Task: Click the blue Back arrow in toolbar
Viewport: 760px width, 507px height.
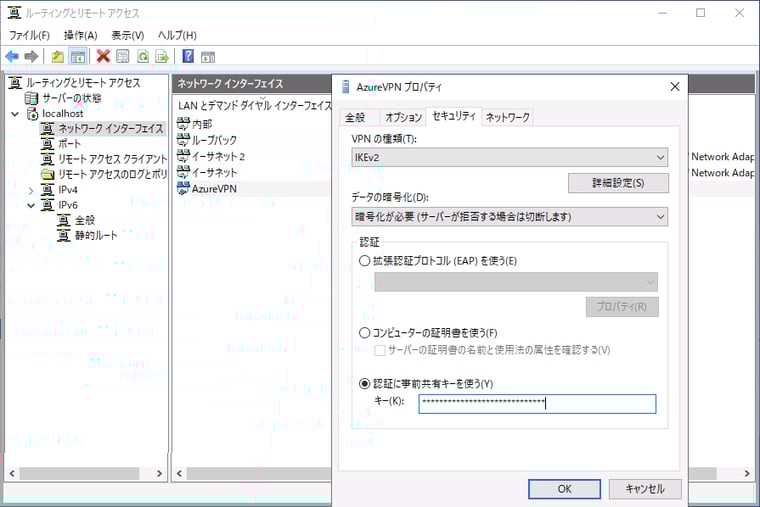Action: (x=12, y=56)
